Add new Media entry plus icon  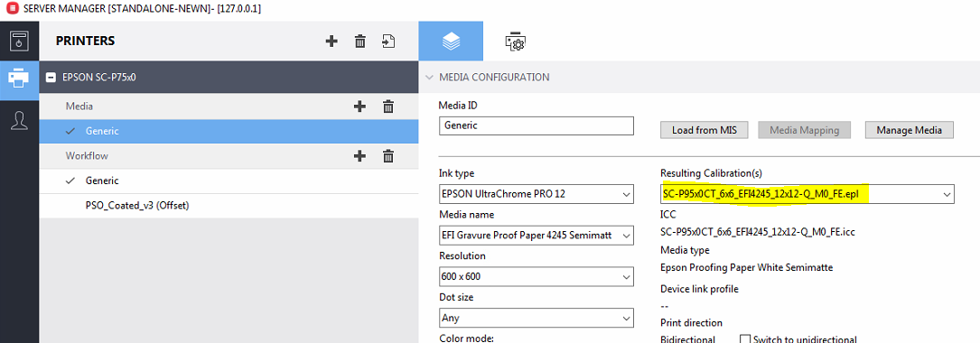click(x=359, y=107)
